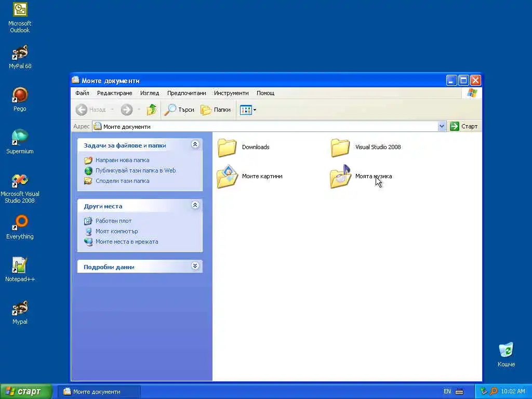The image size is (532, 399).
Task: Click the network tray icon
Action: point(484,392)
